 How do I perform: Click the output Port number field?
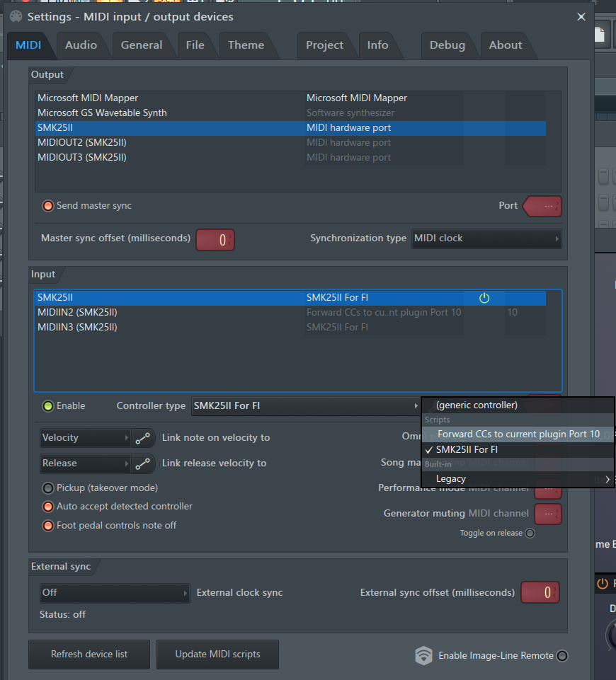(542, 206)
